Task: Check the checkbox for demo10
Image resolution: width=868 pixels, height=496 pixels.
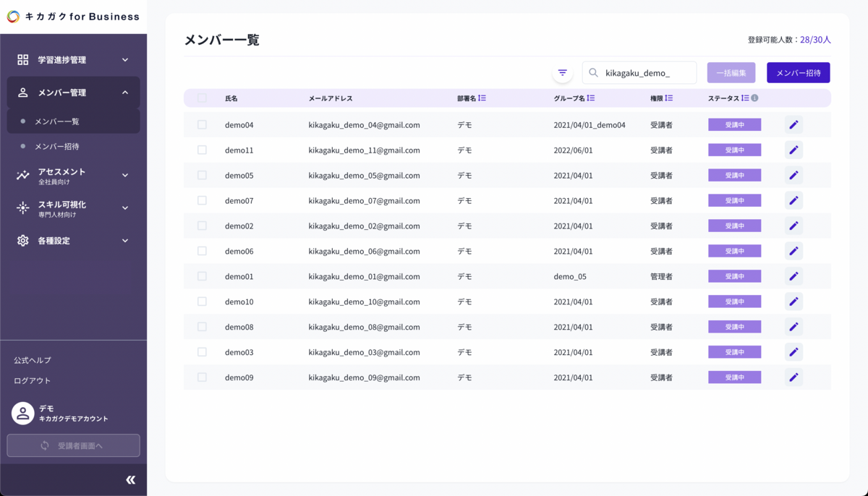Action: pos(202,302)
